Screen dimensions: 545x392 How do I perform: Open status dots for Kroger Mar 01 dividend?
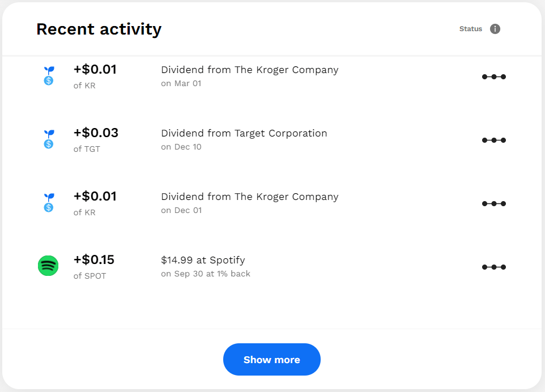[x=493, y=76]
